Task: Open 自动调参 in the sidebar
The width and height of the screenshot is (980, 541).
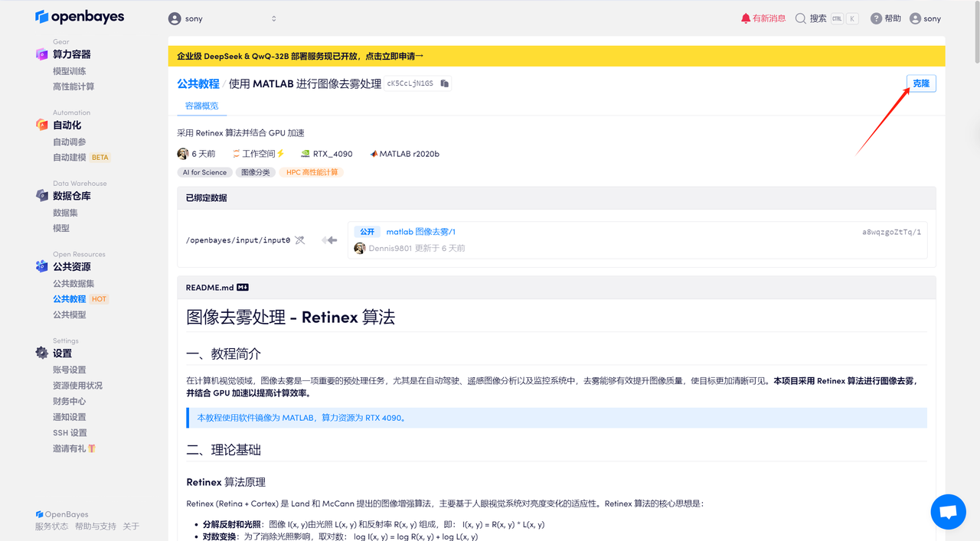Action: pyautogui.click(x=70, y=142)
